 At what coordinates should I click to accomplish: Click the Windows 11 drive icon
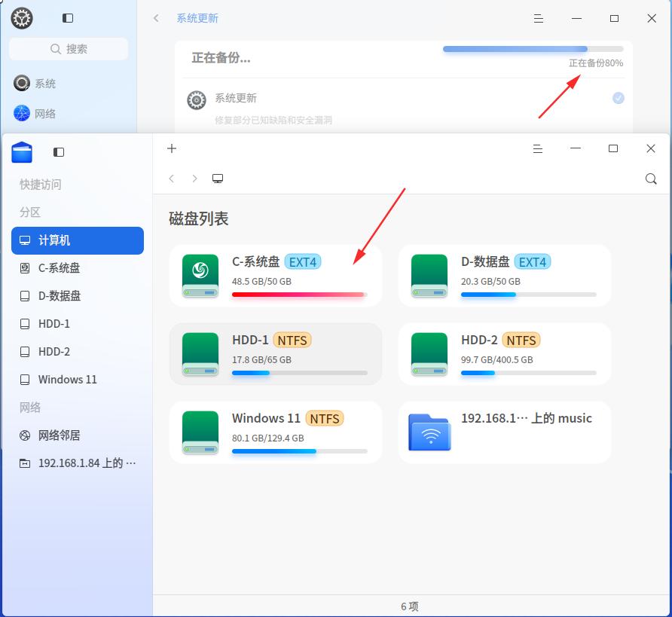200,432
